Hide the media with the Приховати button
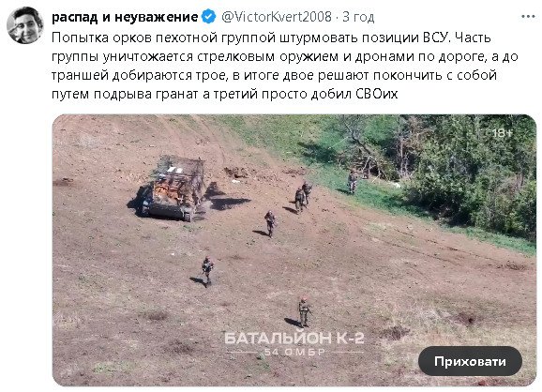 pyautogui.click(x=470, y=361)
